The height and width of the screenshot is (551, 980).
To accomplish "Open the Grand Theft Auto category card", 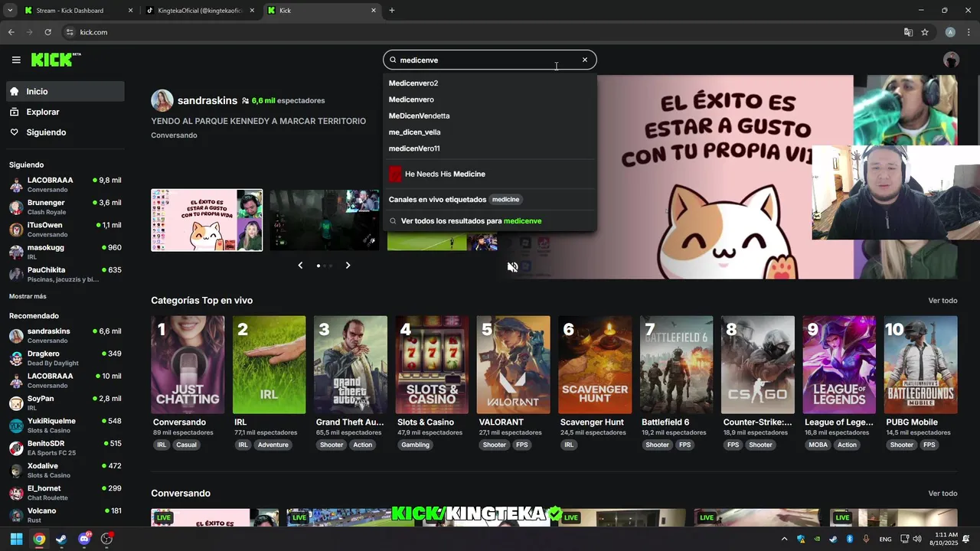I will [351, 365].
